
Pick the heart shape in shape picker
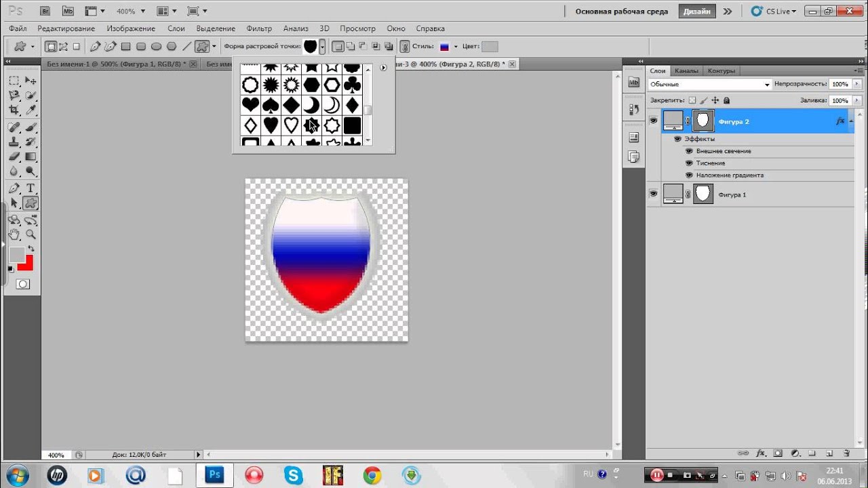click(x=250, y=105)
